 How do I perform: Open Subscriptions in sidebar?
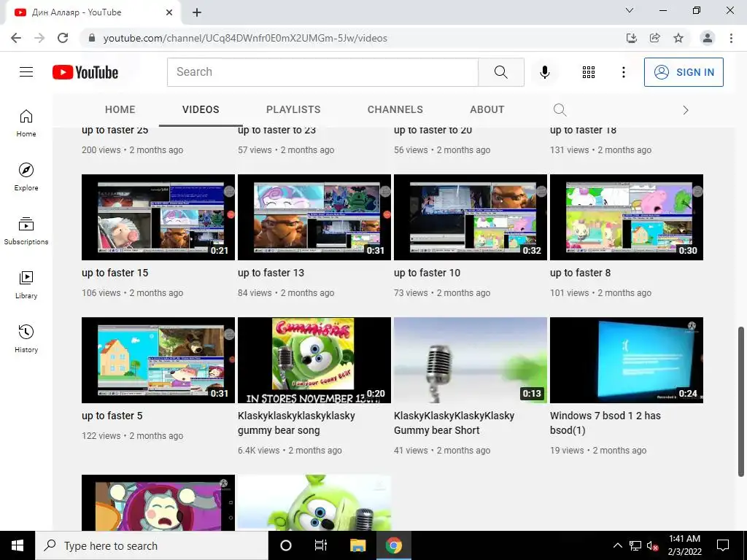point(26,231)
